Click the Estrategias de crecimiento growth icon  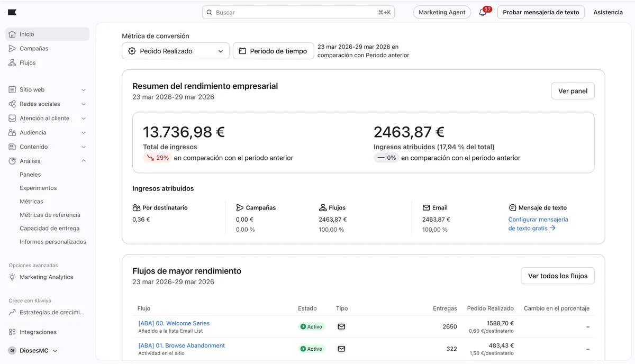[x=12, y=312]
